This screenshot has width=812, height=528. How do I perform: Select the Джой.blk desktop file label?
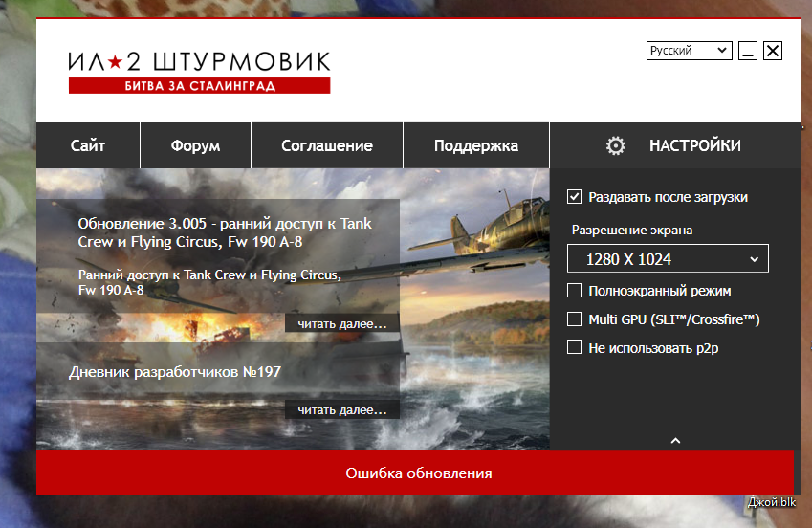tap(772, 502)
